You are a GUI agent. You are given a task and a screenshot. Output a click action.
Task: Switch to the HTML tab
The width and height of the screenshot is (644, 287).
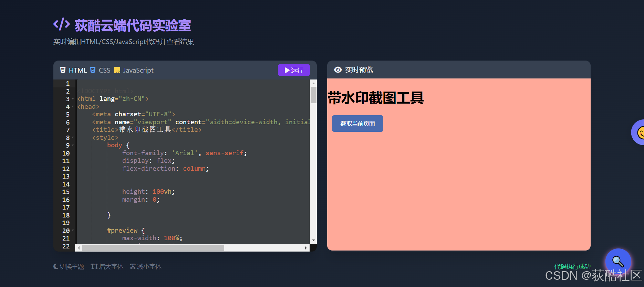coord(73,70)
